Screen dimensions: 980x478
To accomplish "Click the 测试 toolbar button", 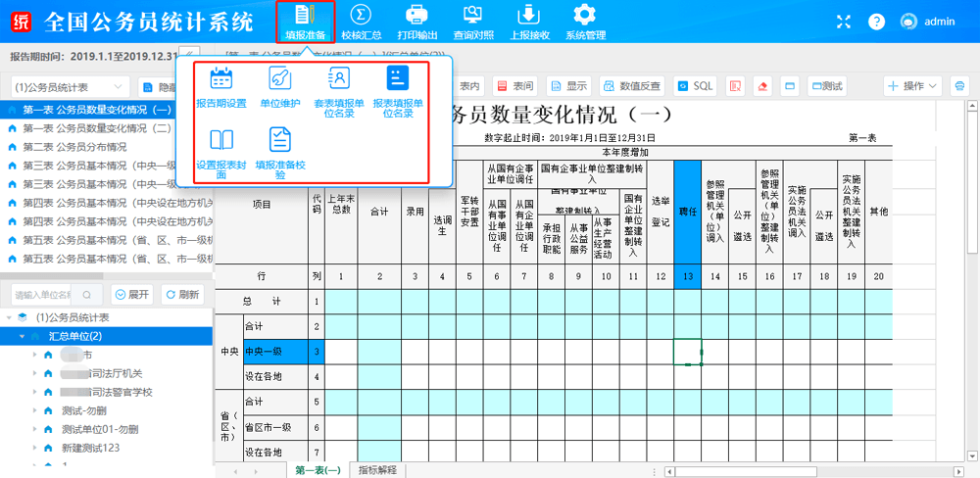I will click(x=826, y=86).
